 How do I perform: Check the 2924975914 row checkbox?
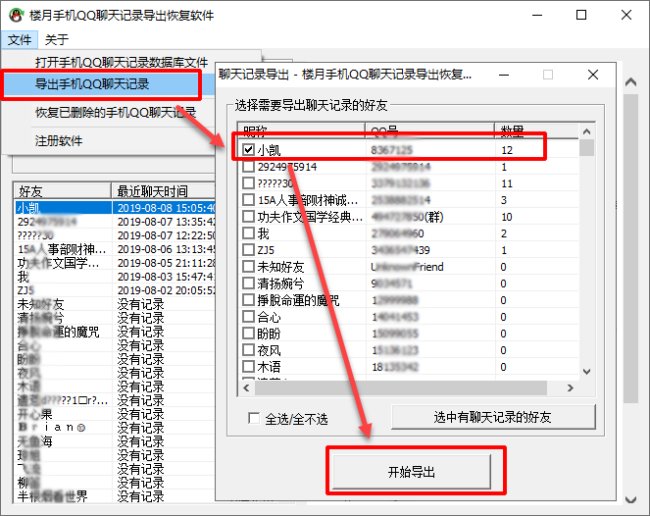pyautogui.click(x=248, y=167)
